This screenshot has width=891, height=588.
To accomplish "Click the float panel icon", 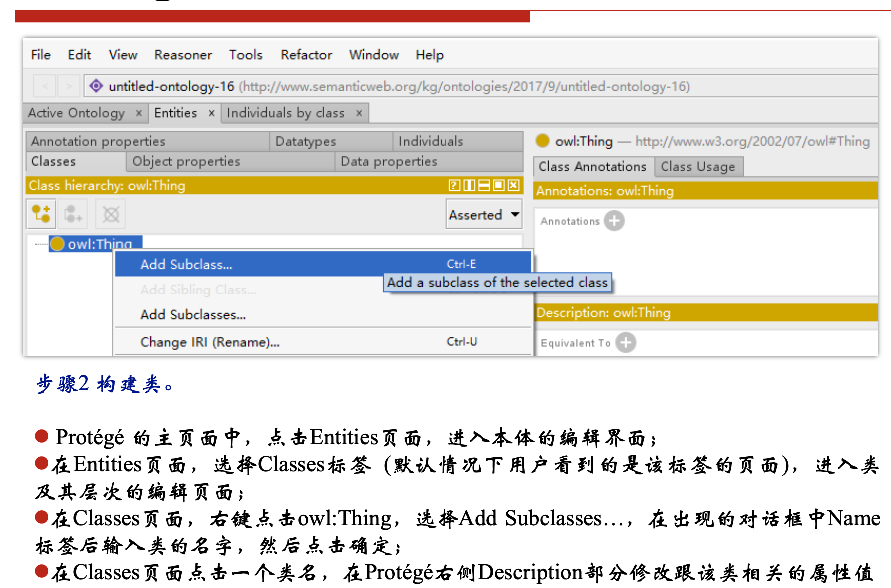I will coord(499,185).
